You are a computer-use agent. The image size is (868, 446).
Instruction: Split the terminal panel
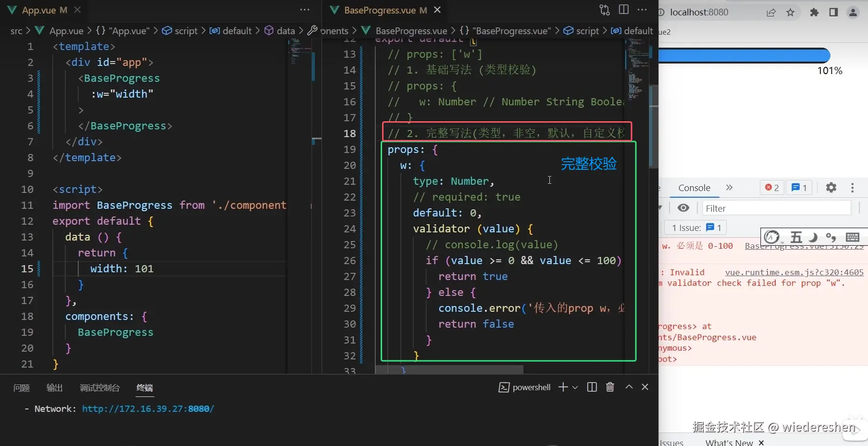592,387
